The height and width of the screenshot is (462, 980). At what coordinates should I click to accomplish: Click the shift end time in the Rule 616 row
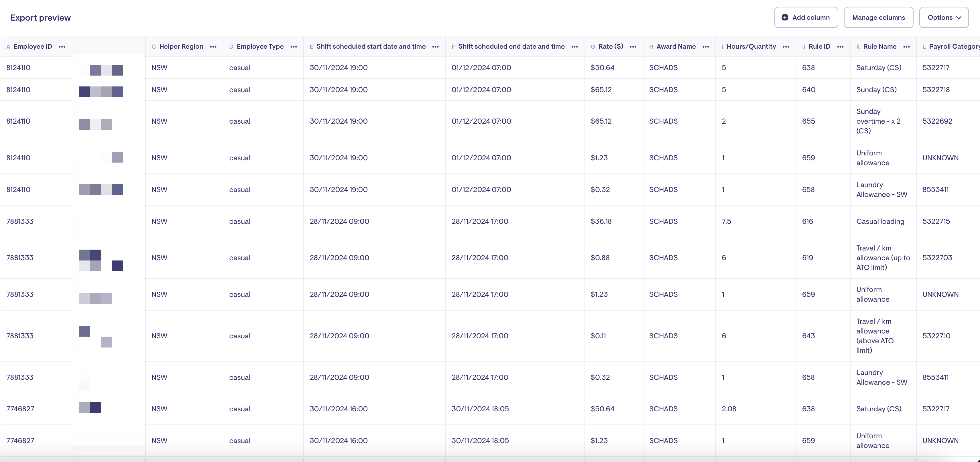480,221
